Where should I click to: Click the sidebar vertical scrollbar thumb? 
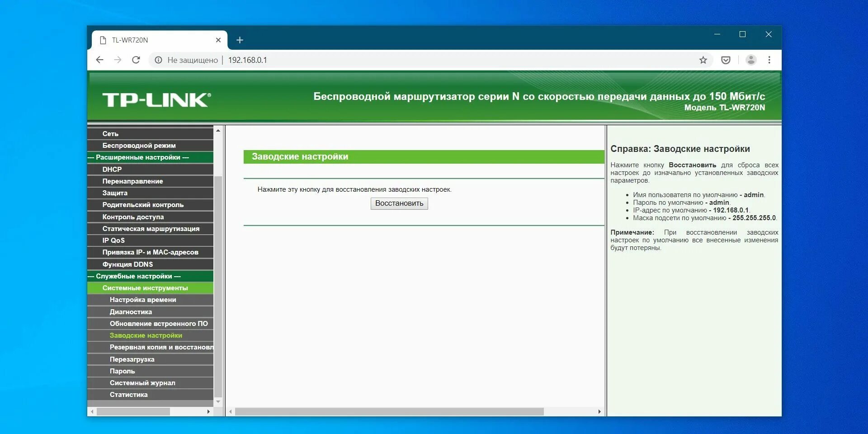[218, 287]
